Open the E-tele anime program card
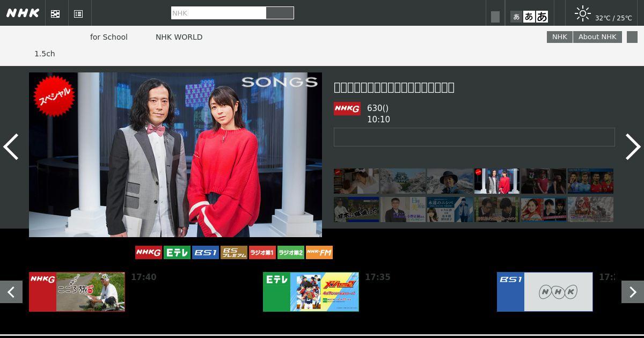This screenshot has width=644, height=338. [311, 292]
